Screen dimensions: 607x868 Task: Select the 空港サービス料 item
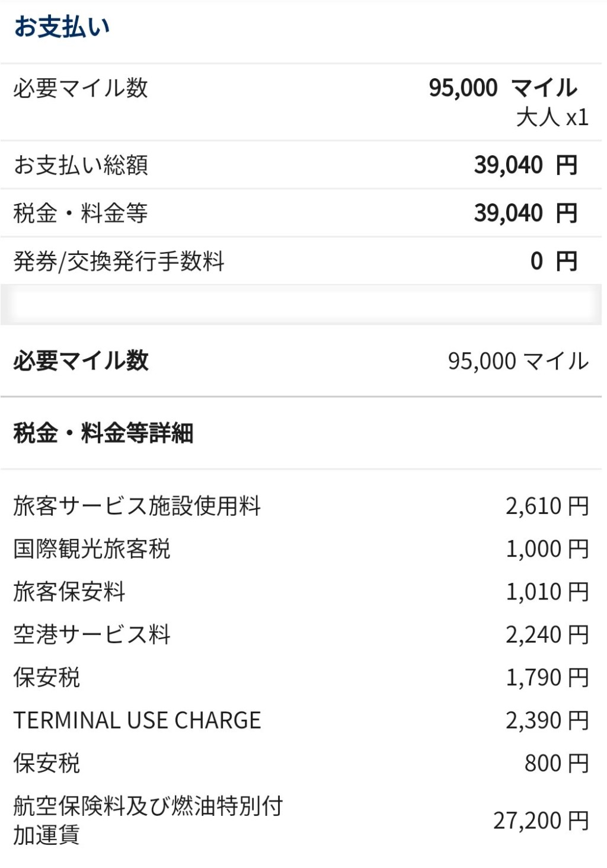(92, 635)
